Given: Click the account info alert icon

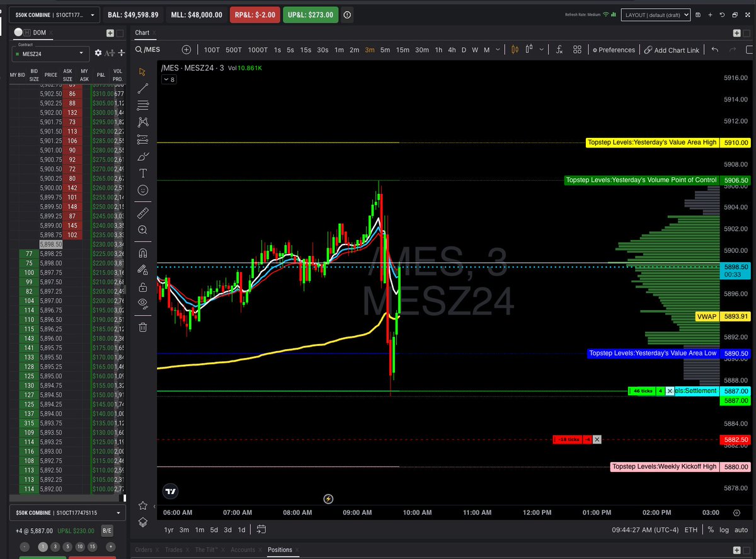Looking at the screenshot, I should [348, 14].
